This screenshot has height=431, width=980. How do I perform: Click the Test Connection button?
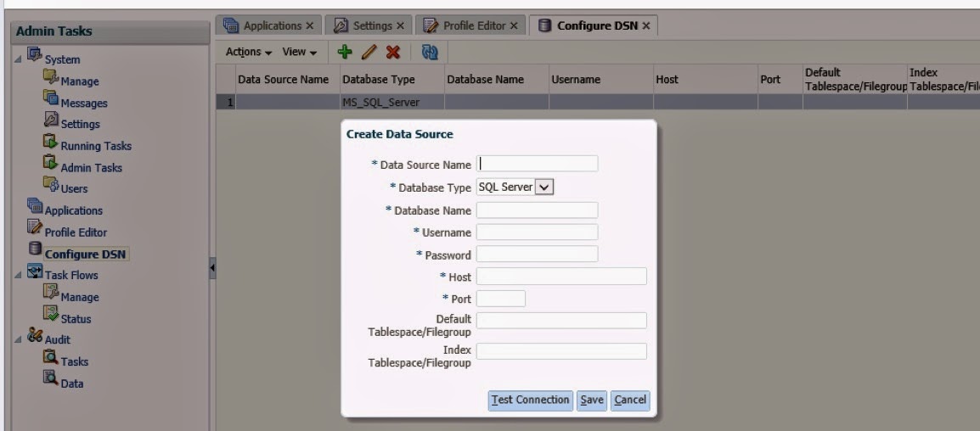click(530, 400)
